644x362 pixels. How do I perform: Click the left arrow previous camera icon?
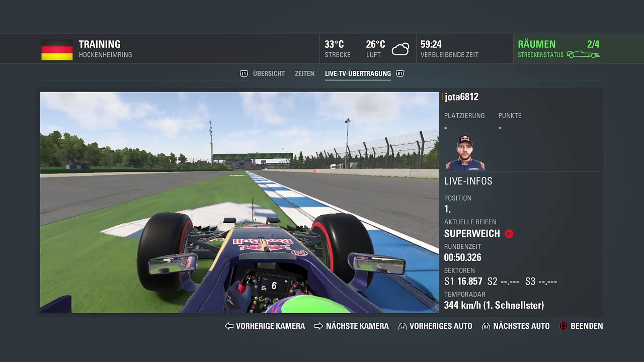(229, 326)
